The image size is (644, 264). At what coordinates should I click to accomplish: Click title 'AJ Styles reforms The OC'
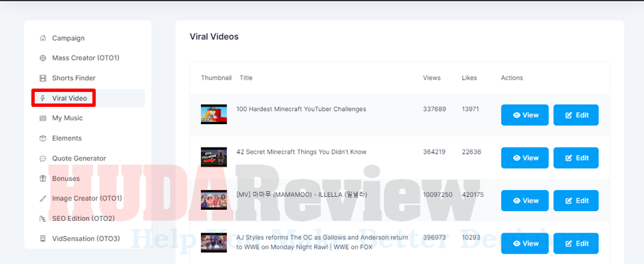(322, 242)
